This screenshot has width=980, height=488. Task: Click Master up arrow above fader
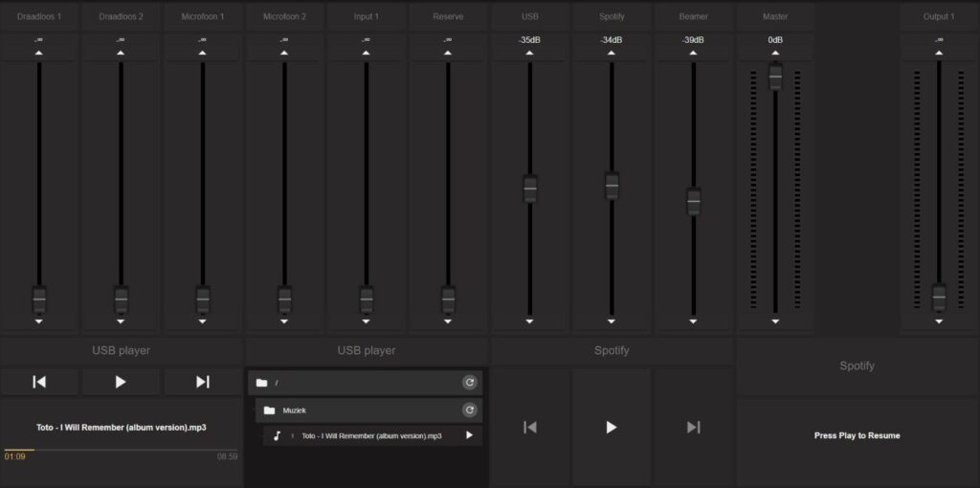click(775, 54)
